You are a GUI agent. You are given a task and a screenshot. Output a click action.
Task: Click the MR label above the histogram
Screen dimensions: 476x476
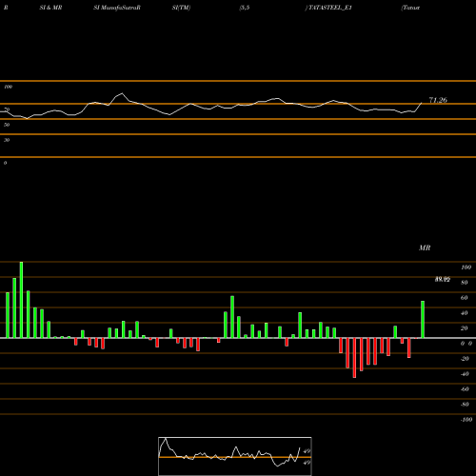point(425,248)
